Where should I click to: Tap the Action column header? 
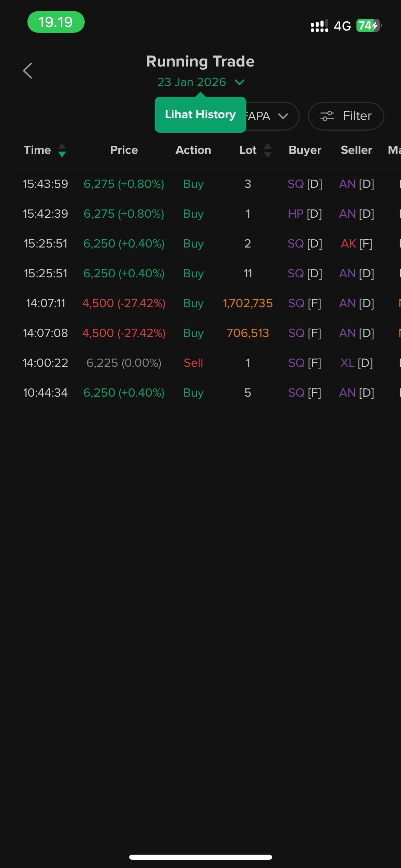tap(193, 150)
